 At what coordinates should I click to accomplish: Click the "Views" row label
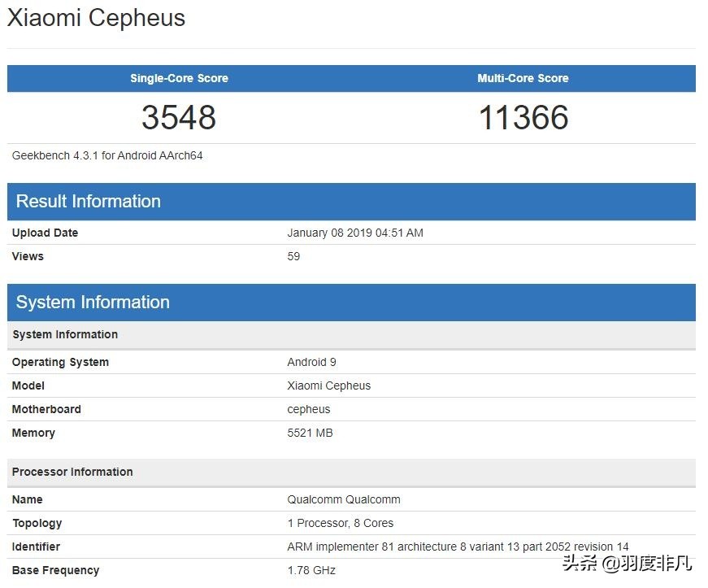(28, 256)
